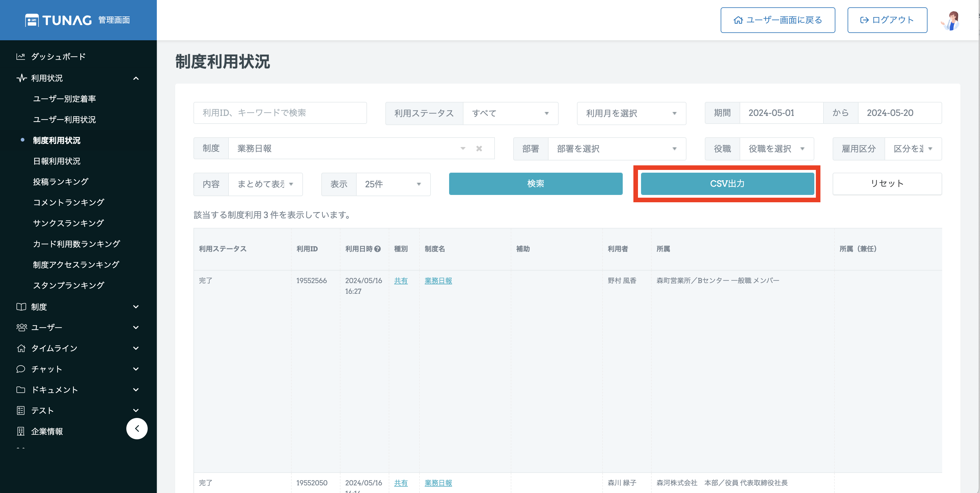Open the 表示 25件 dropdown
This screenshot has height=493, width=980.
(393, 184)
